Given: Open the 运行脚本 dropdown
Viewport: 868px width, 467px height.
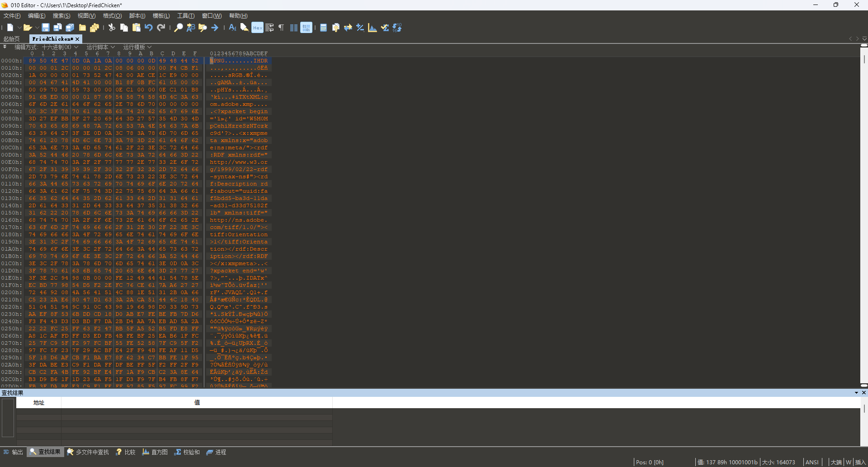Looking at the screenshot, I should click(x=101, y=47).
